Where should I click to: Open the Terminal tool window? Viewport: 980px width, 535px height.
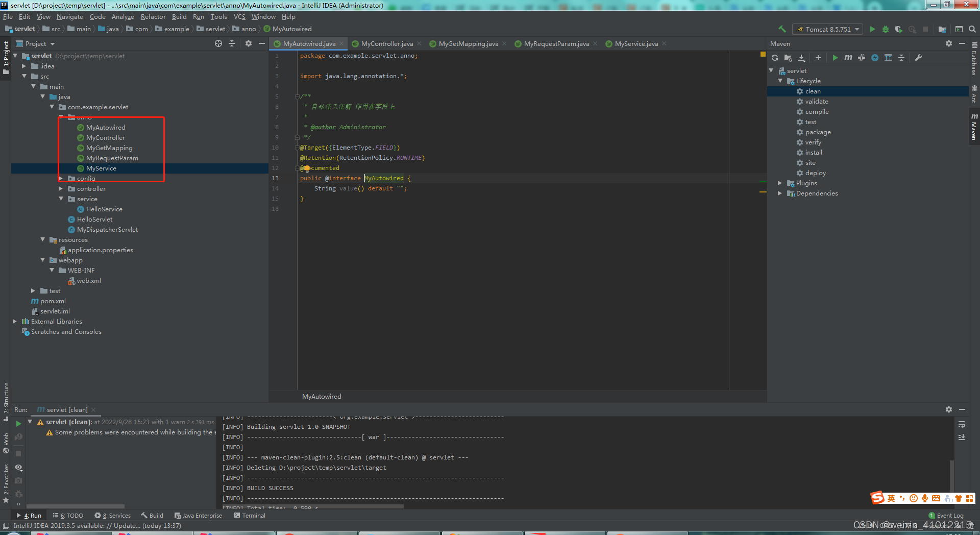click(250, 515)
